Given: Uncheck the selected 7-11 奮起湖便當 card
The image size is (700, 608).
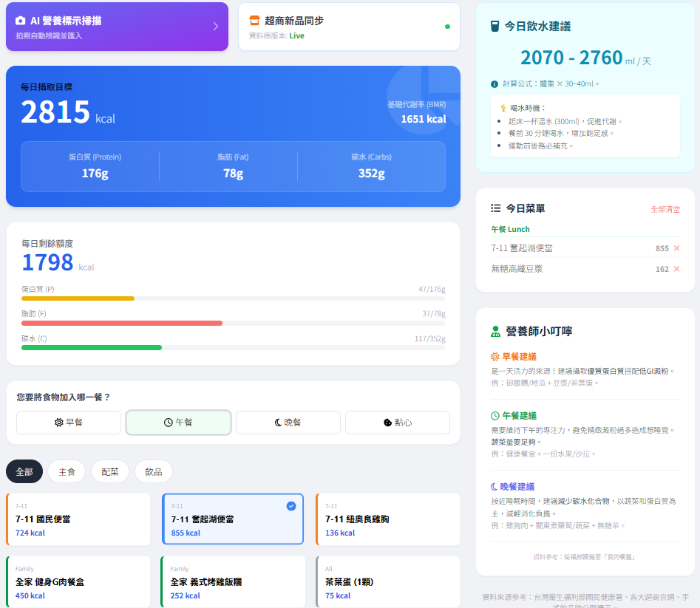Looking at the screenshot, I should click(290, 506).
